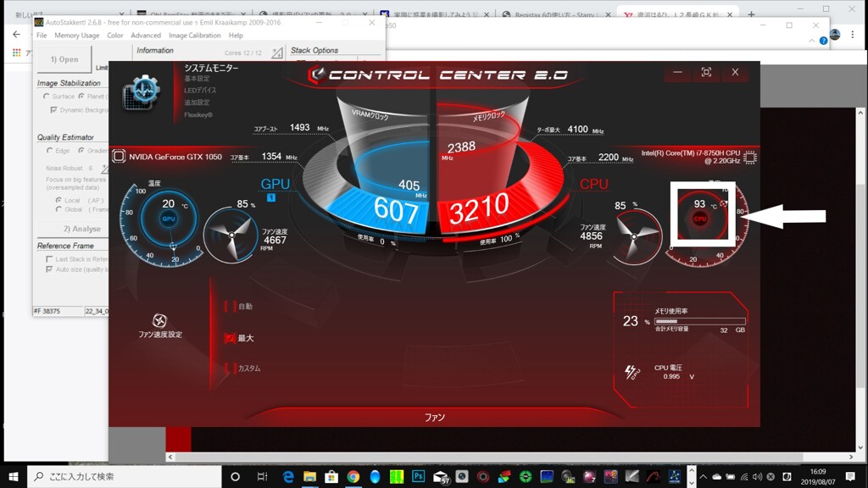Go back using Chrome's back arrow
The height and width of the screenshot is (488, 868).
[x=17, y=34]
